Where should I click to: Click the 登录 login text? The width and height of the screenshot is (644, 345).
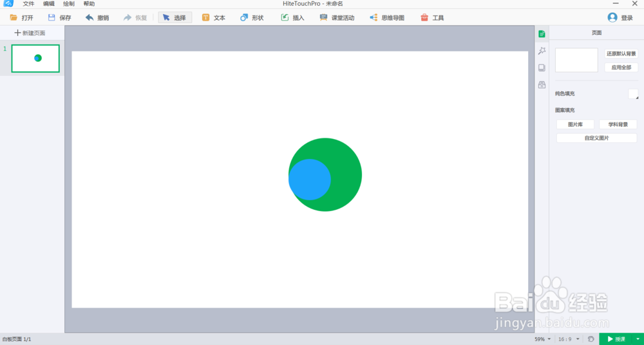tap(627, 17)
